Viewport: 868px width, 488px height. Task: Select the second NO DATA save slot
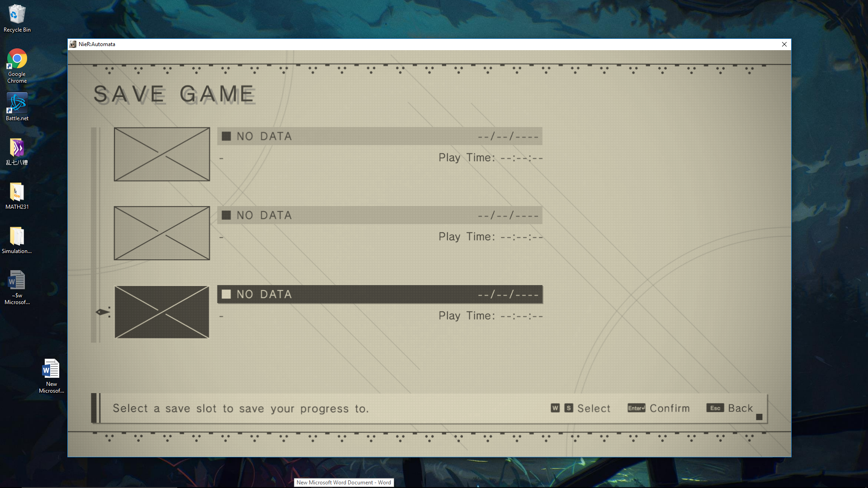[380, 215]
